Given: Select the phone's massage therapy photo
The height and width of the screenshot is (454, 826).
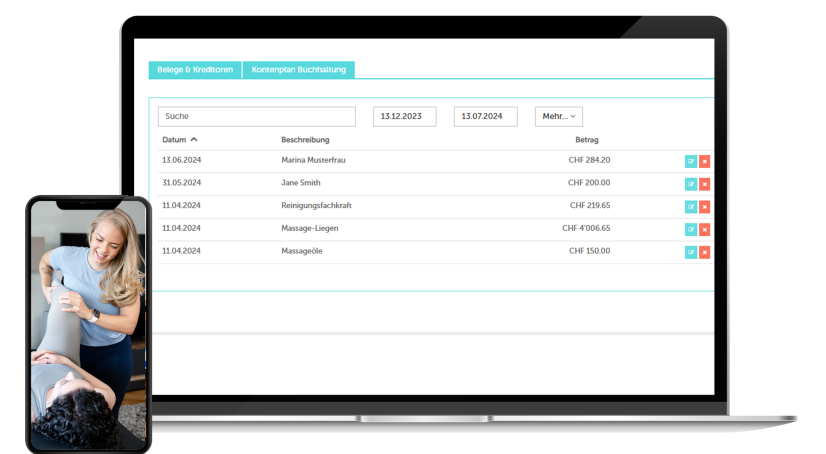Looking at the screenshot, I should pyautogui.click(x=88, y=325).
